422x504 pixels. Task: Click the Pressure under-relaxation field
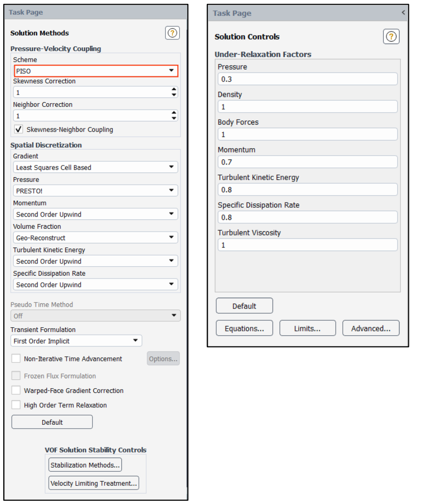tap(308, 79)
